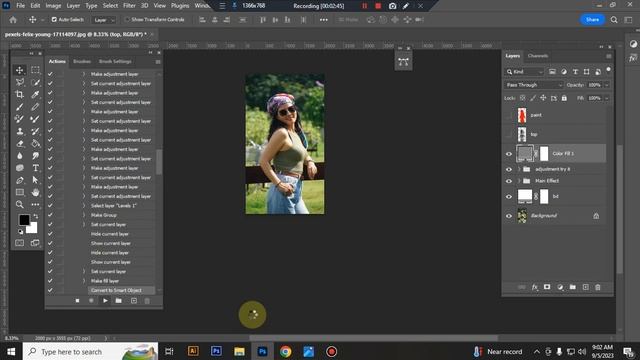This screenshot has width=640, height=360.
Task: Open the Filter menu
Action: [x=129, y=6]
